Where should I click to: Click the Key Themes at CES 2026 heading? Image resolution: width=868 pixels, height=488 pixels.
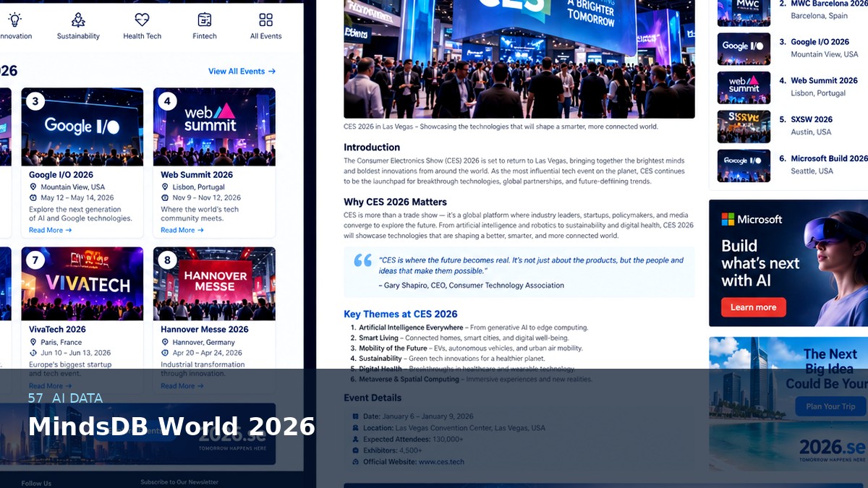401,314
